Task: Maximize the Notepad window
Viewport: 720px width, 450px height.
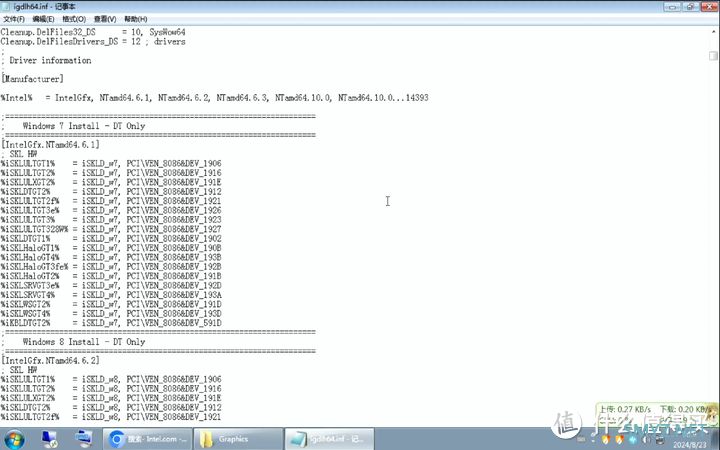Action: pos(690,6)
